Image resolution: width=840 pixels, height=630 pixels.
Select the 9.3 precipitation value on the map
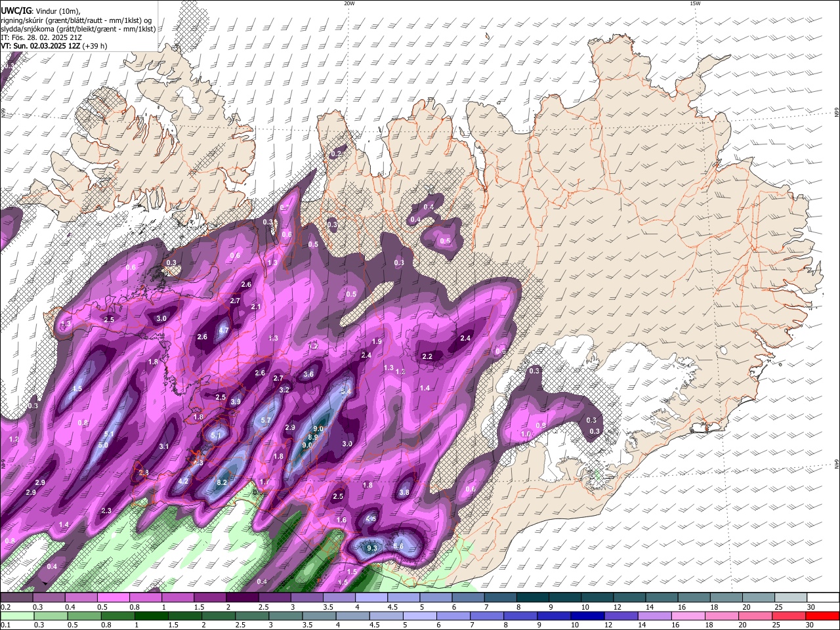click(x=372, y=548)
